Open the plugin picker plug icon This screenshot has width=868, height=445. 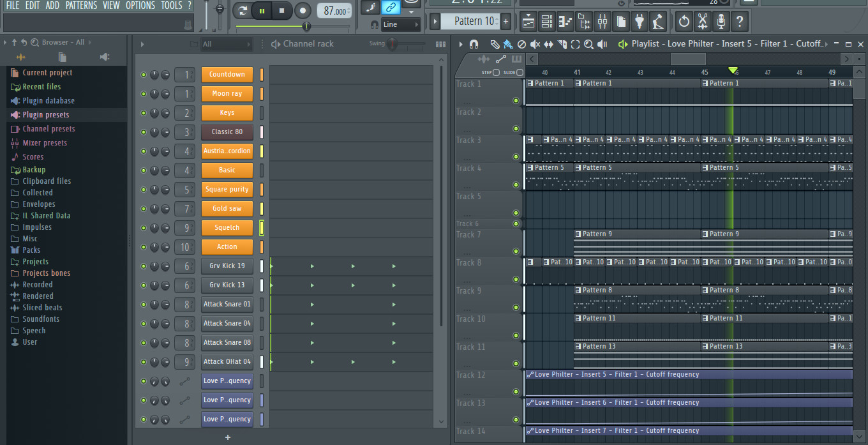[x=640, y=21]
